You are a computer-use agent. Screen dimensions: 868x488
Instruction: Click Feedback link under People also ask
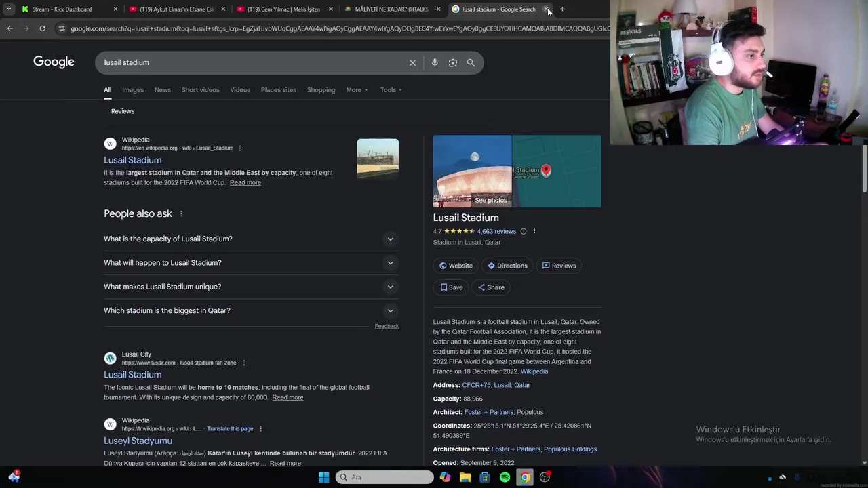click(387, 326)
